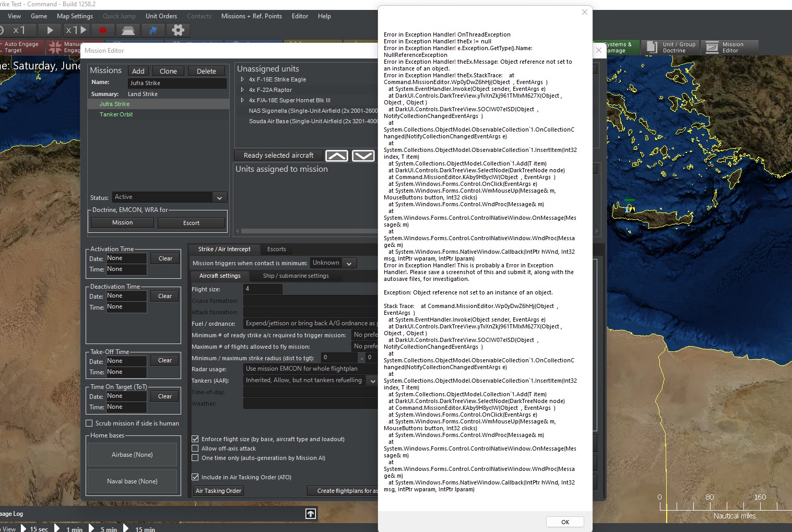Viewport: 792px width, 532px height.
Task: Move selected aircraft up with the up chevron
Action: click(337, 156)
